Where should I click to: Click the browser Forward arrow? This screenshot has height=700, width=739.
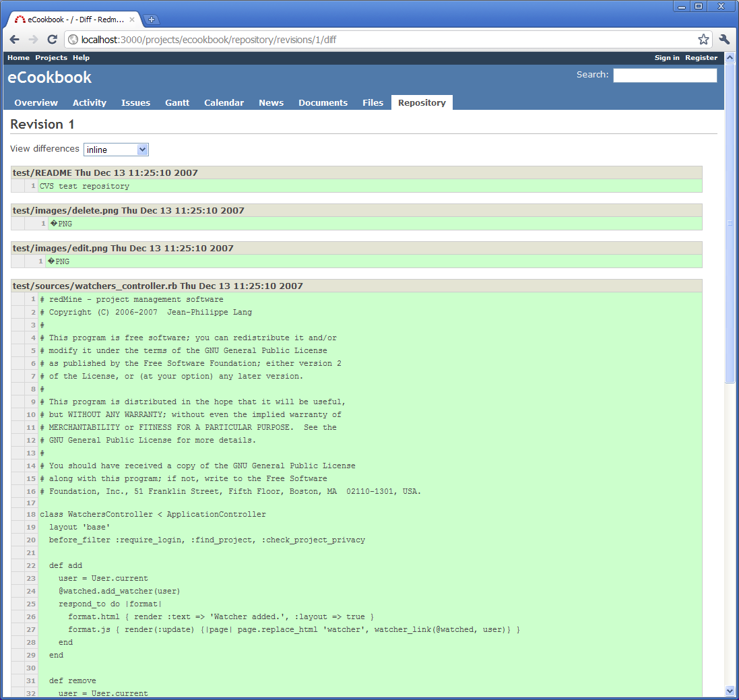[33, 40]
